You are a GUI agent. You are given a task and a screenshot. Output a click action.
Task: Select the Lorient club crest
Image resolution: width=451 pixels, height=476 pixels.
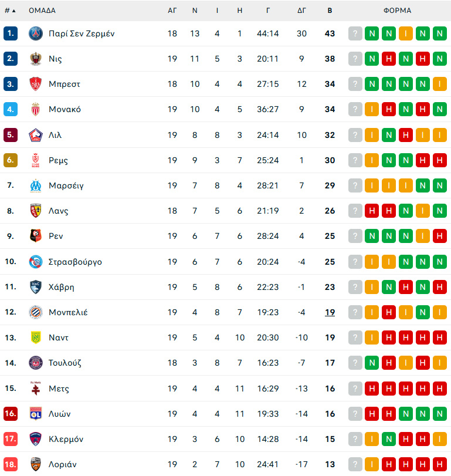click(x=36, y=464)
